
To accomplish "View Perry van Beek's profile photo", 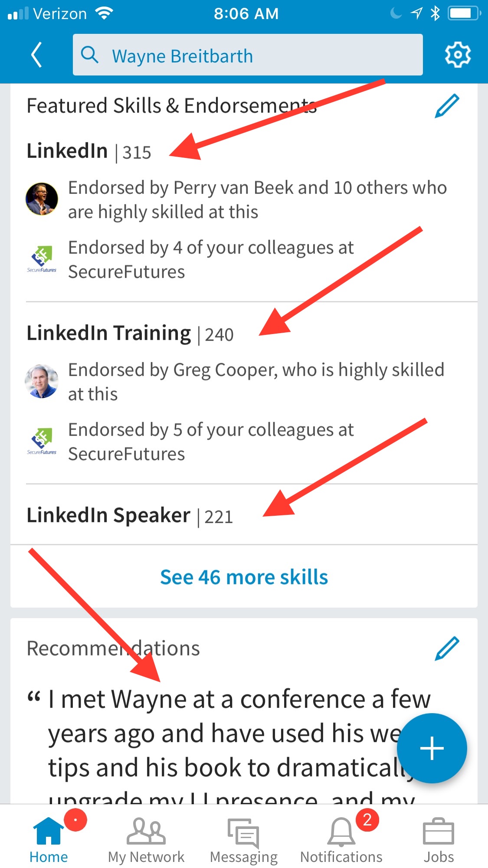I will [x=42, y=198].
